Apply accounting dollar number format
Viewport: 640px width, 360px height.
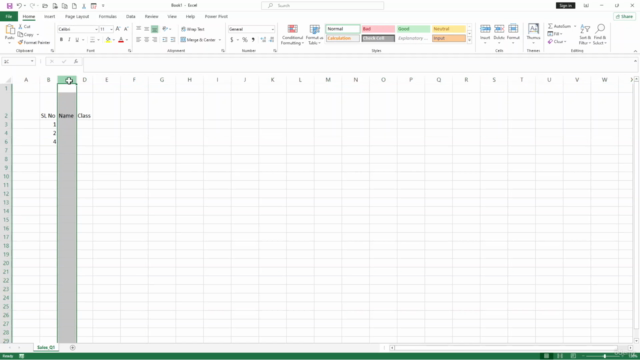coord(232,40)
